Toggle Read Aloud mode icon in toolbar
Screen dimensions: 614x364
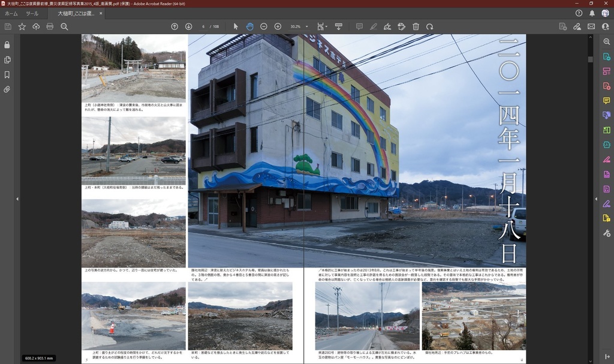click(x=339, y=26)
